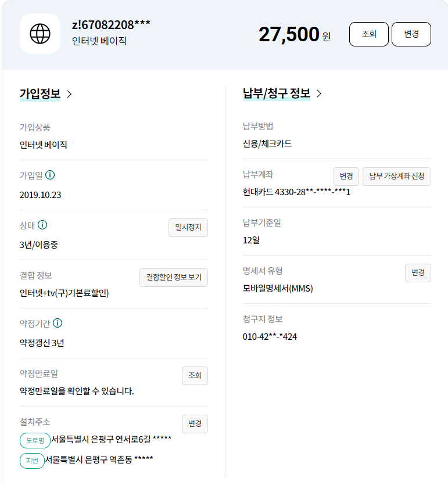This screenshot has height=485, width=448.
Task: Click the 27,500 원 amount
Action: 294,34
